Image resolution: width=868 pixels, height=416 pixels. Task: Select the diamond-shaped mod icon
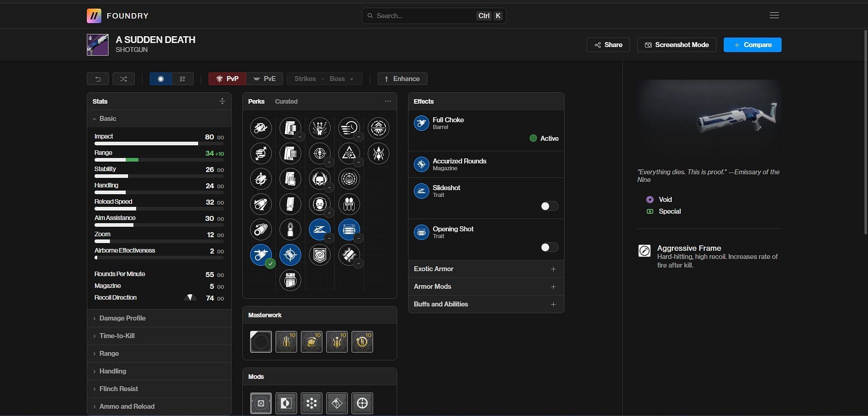tap(337, 403)
